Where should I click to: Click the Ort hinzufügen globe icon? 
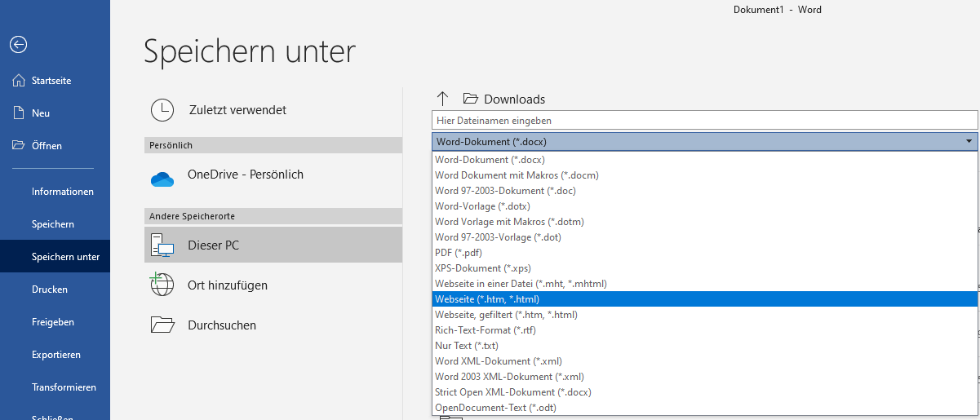tap(162, 285)
